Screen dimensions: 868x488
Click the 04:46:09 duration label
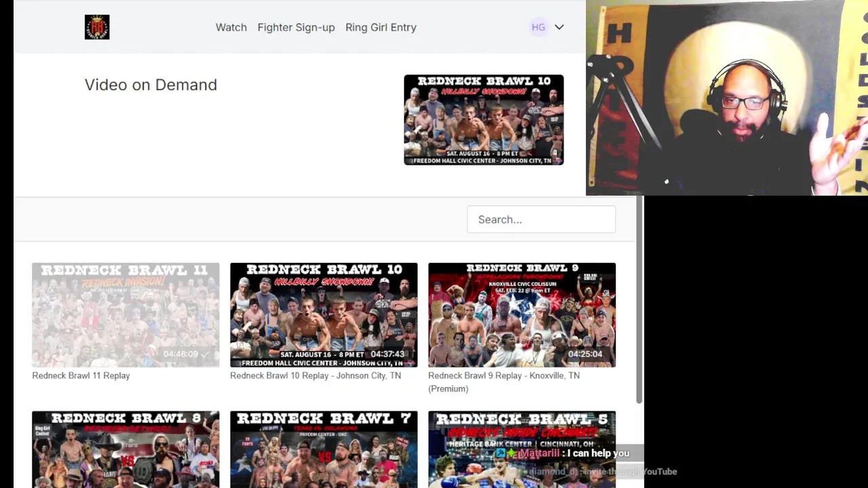coord(180,354)
